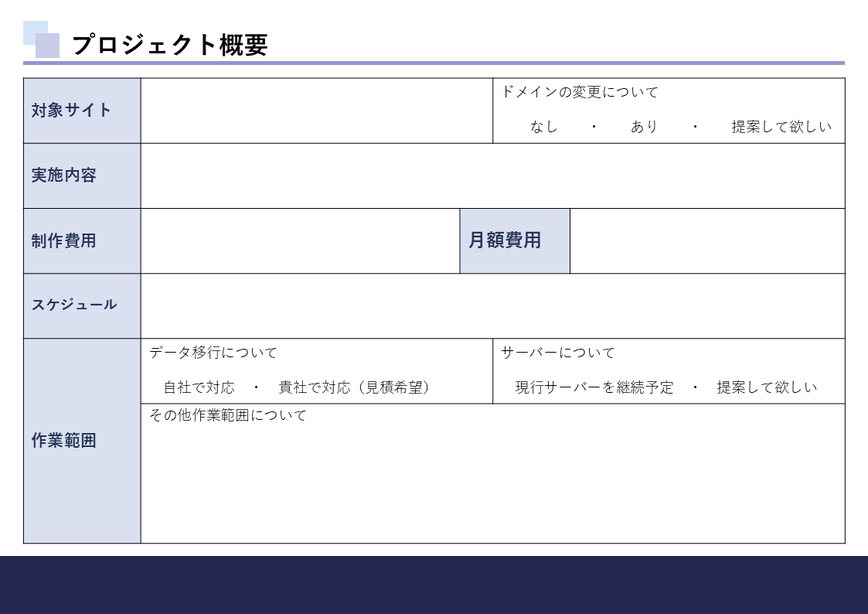Click the ドメインの変更について heading
The image size is (868, 614).
pos(580,92)
